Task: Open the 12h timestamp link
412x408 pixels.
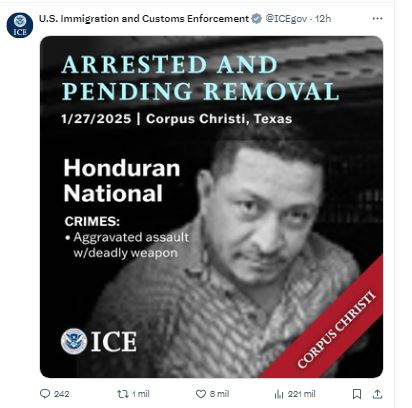Action: pos(322,19)
